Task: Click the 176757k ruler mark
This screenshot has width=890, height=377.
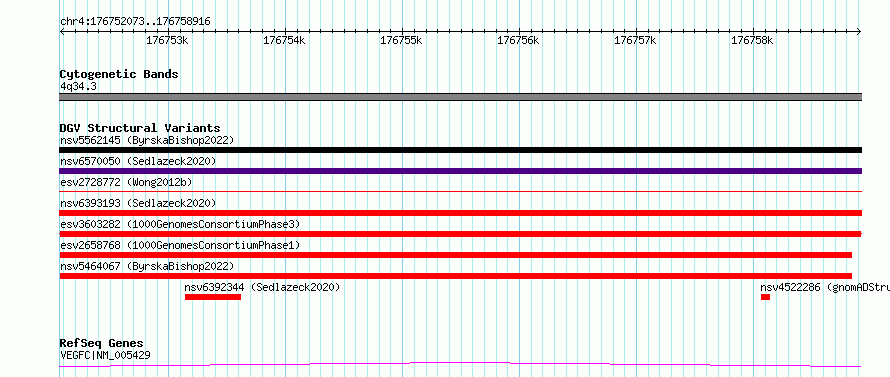Action: (635, 41)
